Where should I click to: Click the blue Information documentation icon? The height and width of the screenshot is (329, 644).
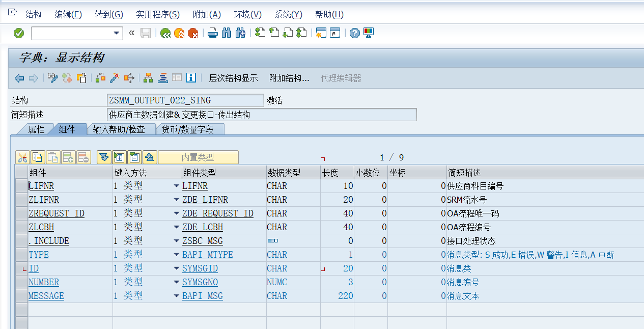[191, 78]
